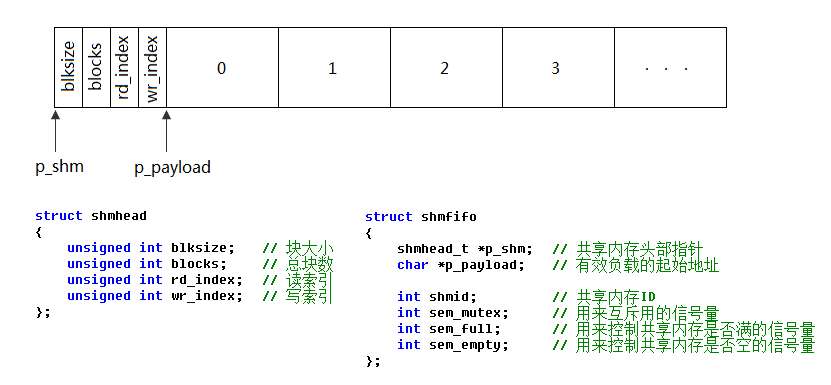Click the '// 总块数' comment
Screen dimensions: 831x385
pyautogui.click(x=298, y=264)
